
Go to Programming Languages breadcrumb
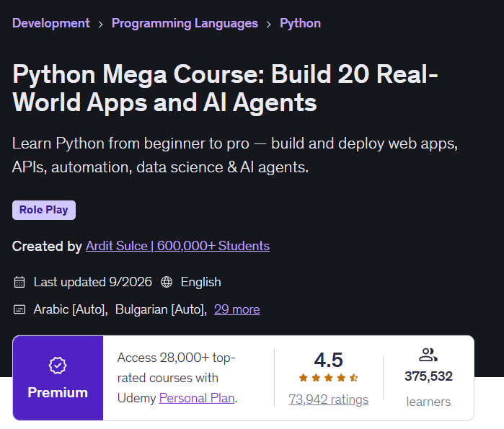(185, 24)
